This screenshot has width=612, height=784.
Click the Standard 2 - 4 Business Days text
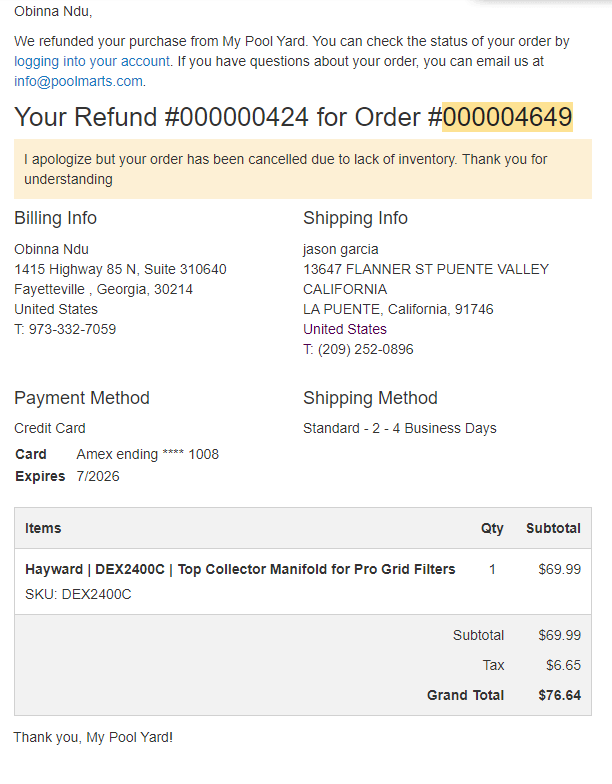tap(400, 428)
